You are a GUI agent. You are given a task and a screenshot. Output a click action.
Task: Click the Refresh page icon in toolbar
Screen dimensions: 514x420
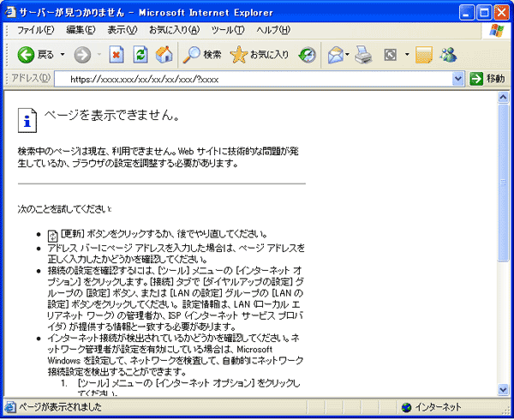(x=140, y=54)
